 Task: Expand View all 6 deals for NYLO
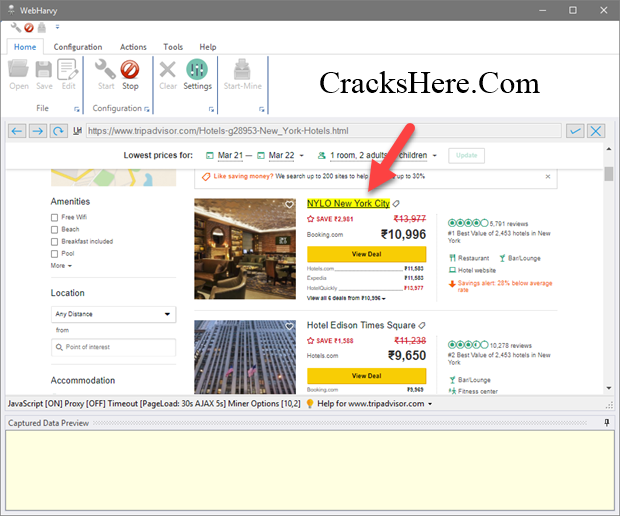tap(346, 298)
